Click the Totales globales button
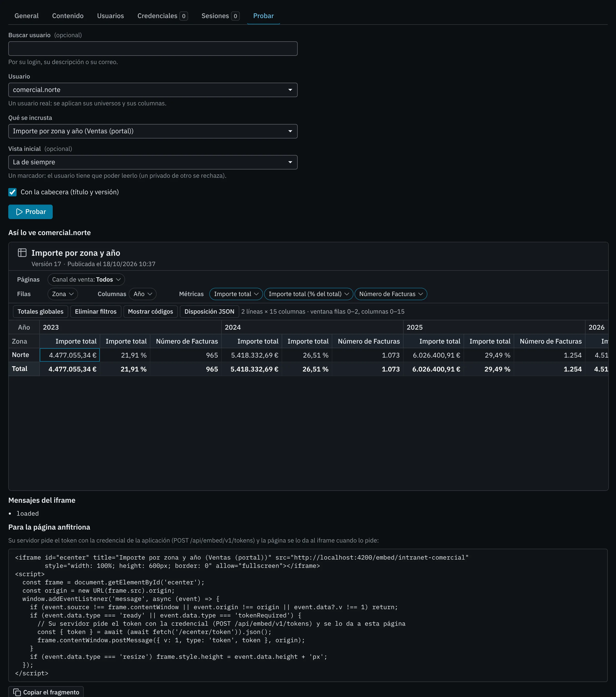 pos(41,312)
